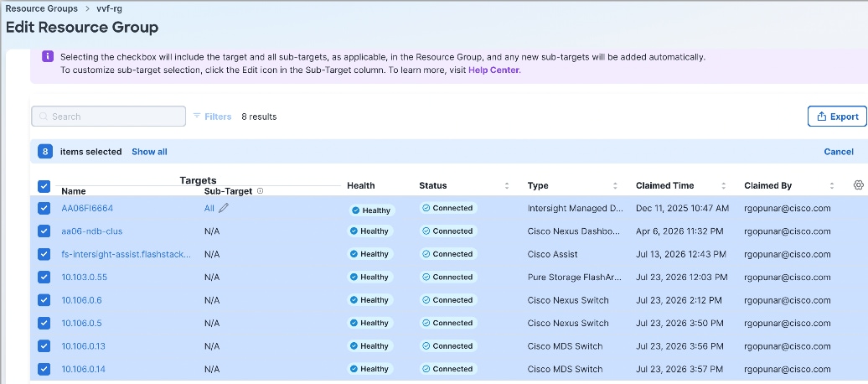Screen dimensions: 868x384
Task: Click Healthy badge in AA06FI6664 row
Action: [373, 210]
